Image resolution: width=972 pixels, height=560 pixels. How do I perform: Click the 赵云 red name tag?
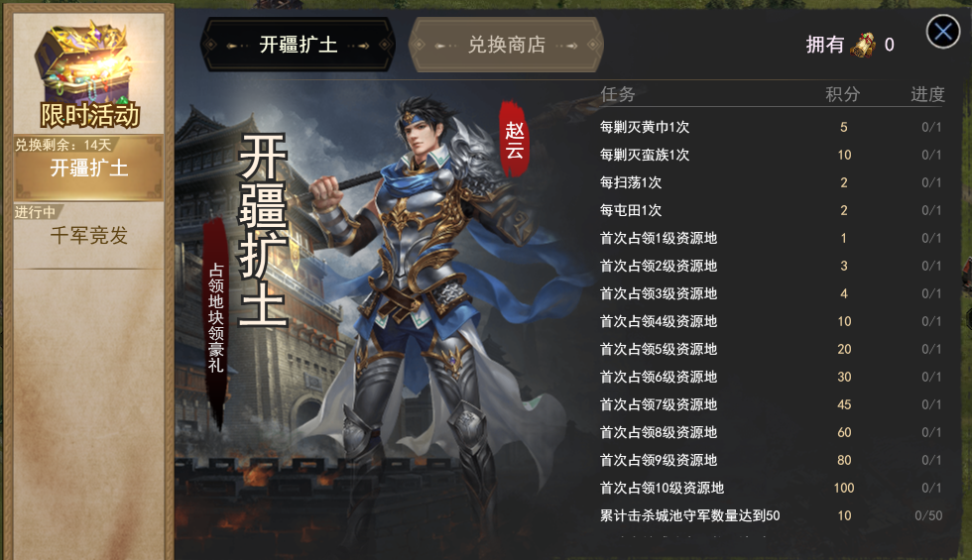(x=514, y=140)
